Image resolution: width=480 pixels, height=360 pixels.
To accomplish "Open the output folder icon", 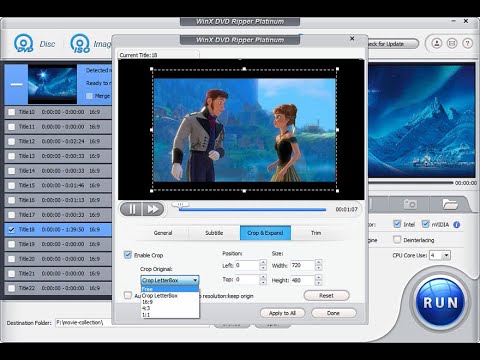I will [x=450, y=204].
